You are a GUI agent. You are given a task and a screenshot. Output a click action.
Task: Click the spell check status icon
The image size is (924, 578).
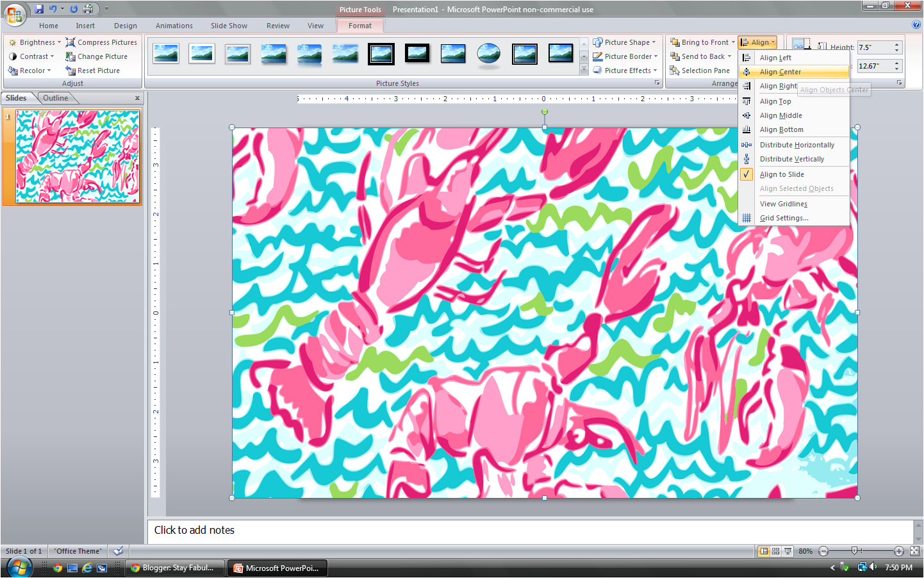pos(118,551)
